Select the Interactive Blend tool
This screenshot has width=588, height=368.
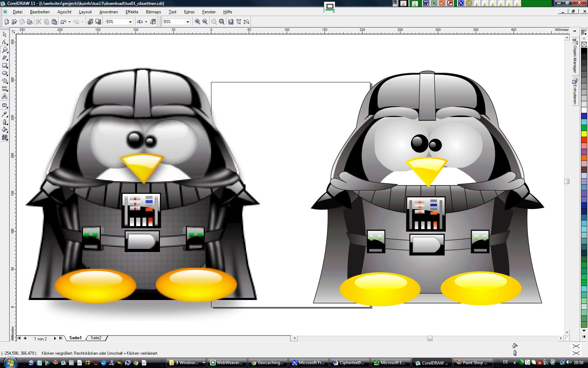pos(5,105)
